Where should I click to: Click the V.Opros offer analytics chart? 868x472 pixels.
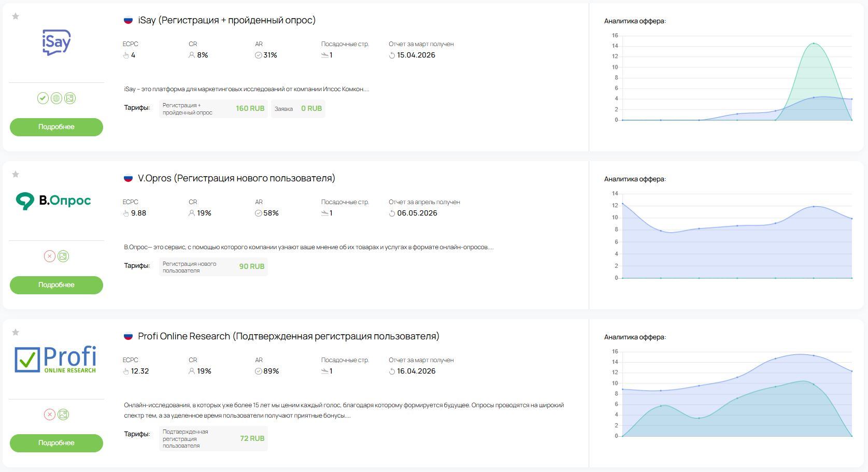coord(732,236)
